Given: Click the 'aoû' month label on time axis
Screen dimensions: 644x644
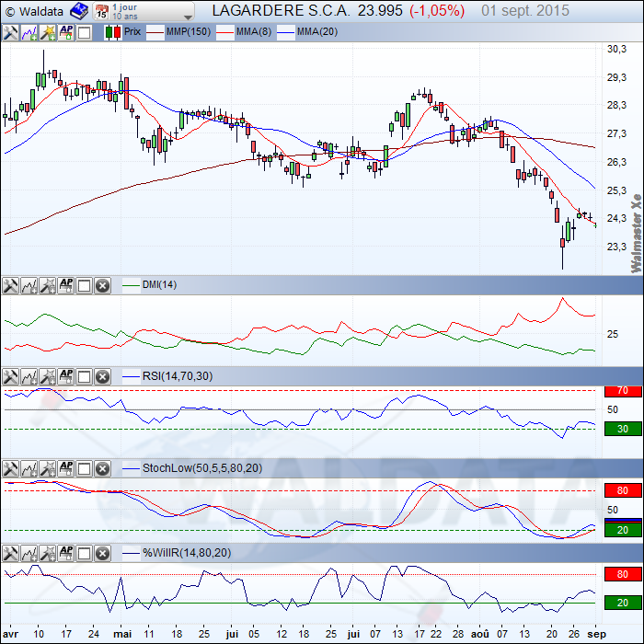Looking at the screenshot, I should (x=479, y=634).
